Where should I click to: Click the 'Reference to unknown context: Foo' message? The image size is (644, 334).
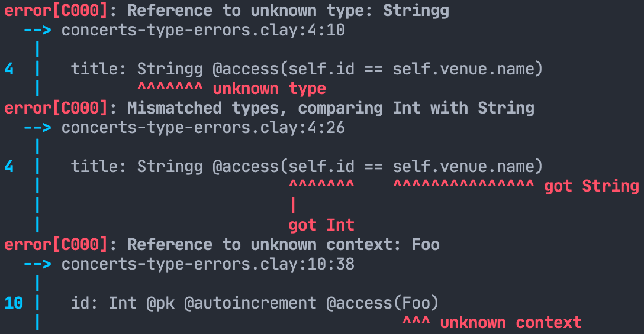point(284,244)
